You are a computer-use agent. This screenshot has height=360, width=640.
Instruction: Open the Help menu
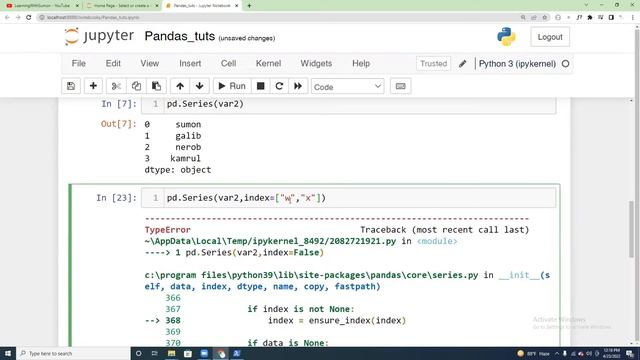[361, 64]
